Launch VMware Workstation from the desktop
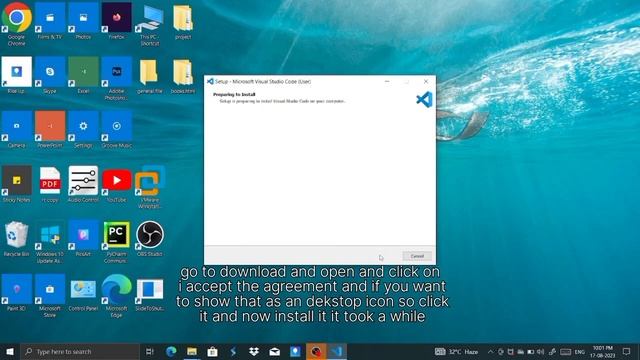 (150, 186)
